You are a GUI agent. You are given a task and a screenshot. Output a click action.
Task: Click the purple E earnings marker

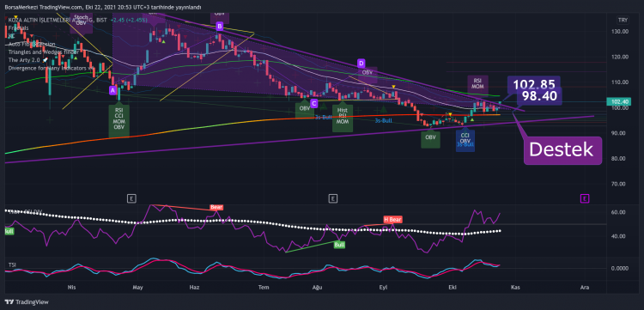585,198
